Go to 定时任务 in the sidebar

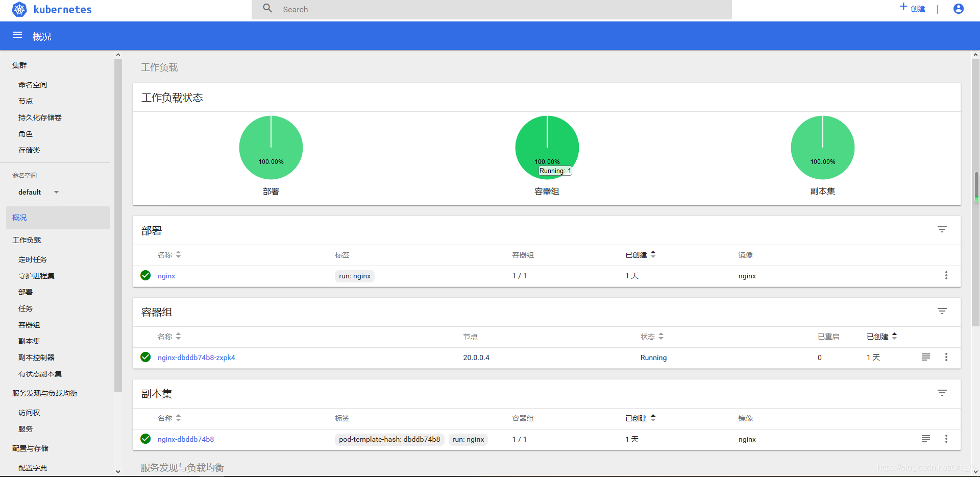pyautogui.click(x=33, y=259)
